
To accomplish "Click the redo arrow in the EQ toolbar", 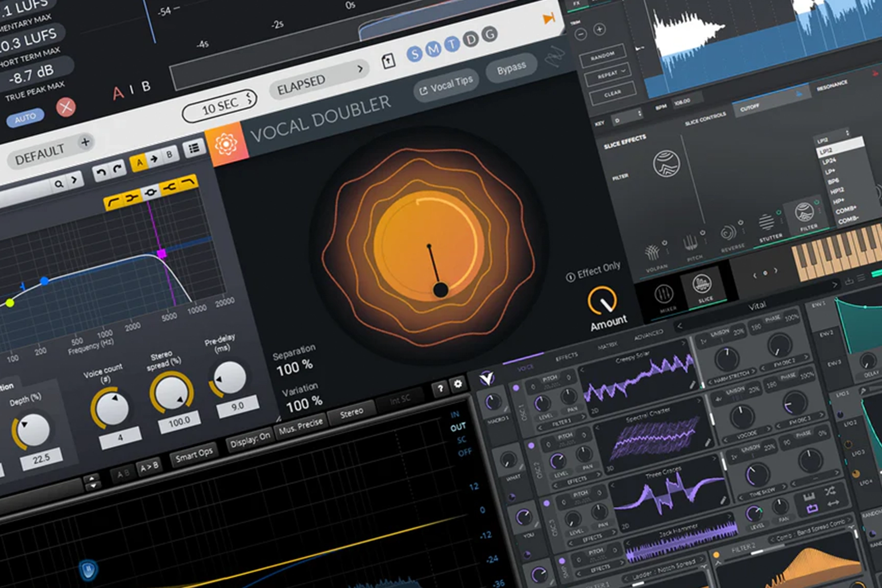I will [118, 168].
